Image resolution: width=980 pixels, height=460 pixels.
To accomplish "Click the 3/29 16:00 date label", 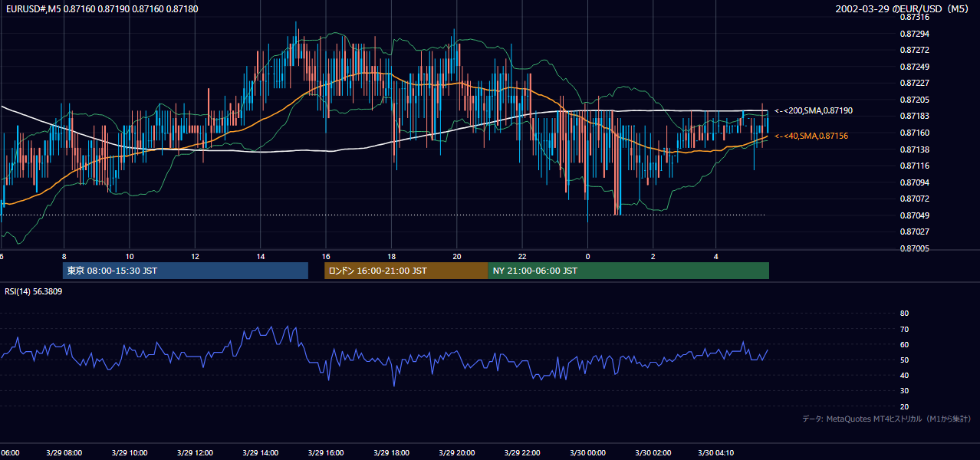I will 325,452.
